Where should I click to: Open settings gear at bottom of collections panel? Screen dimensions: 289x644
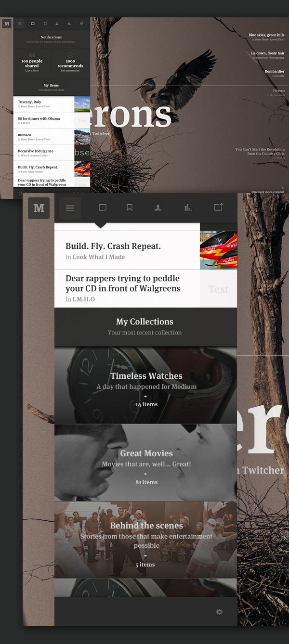coord(219,612)
